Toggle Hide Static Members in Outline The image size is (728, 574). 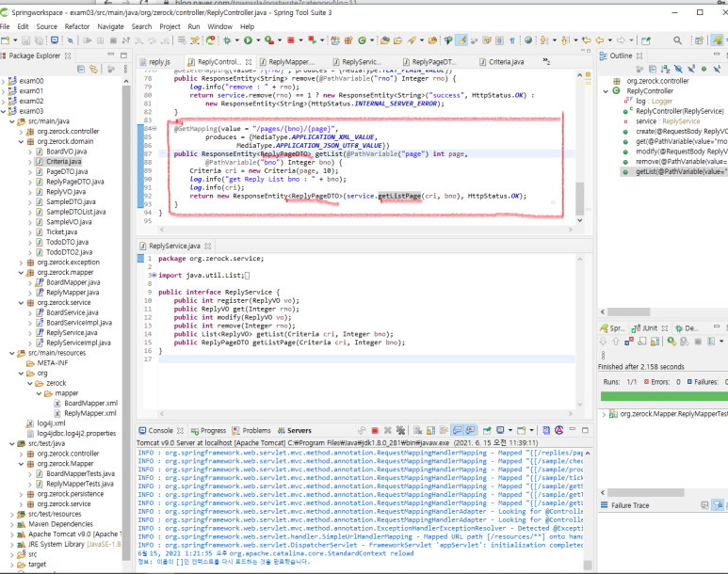[x=691, y=69]
